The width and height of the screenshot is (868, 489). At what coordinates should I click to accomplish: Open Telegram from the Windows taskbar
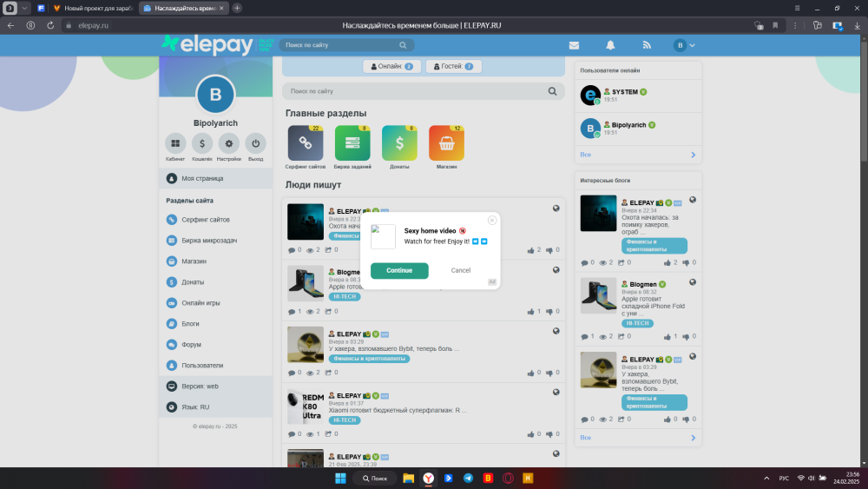click(469, 478)
